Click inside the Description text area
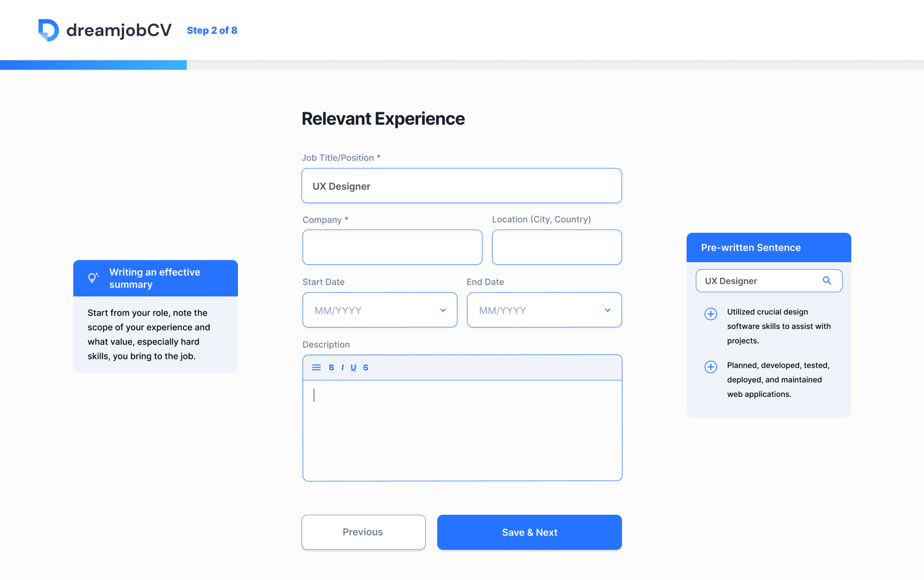Screen dimensions: 924x580 pos(463,430)
